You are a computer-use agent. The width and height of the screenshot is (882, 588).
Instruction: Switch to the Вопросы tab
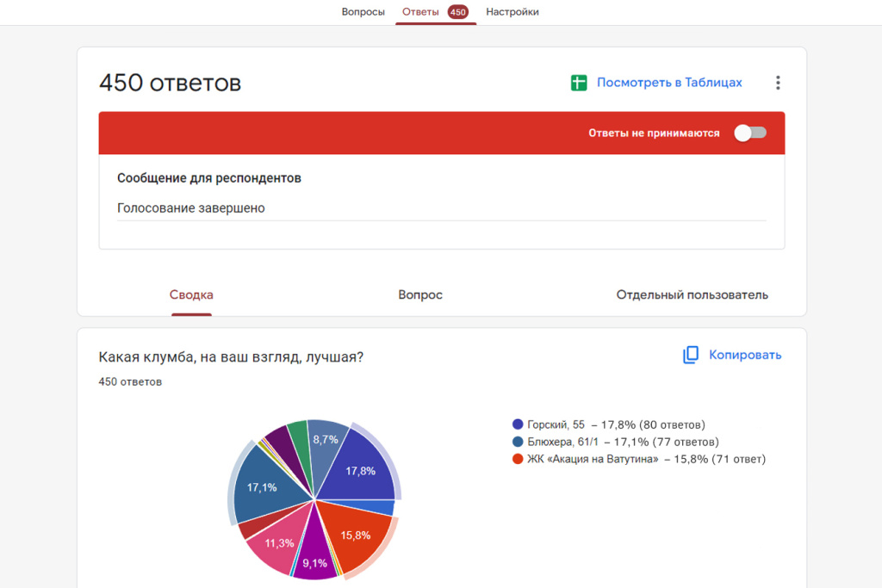click(x=363, y=12)
